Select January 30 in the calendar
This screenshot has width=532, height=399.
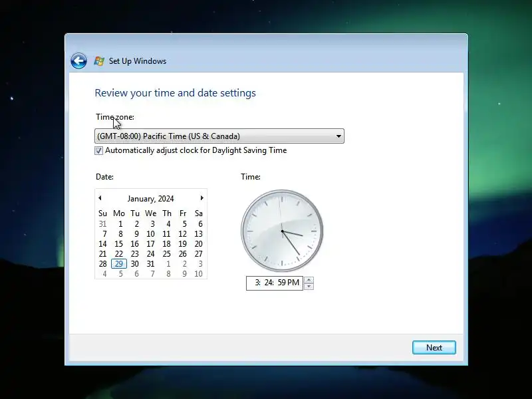click(x=135, y=263)
